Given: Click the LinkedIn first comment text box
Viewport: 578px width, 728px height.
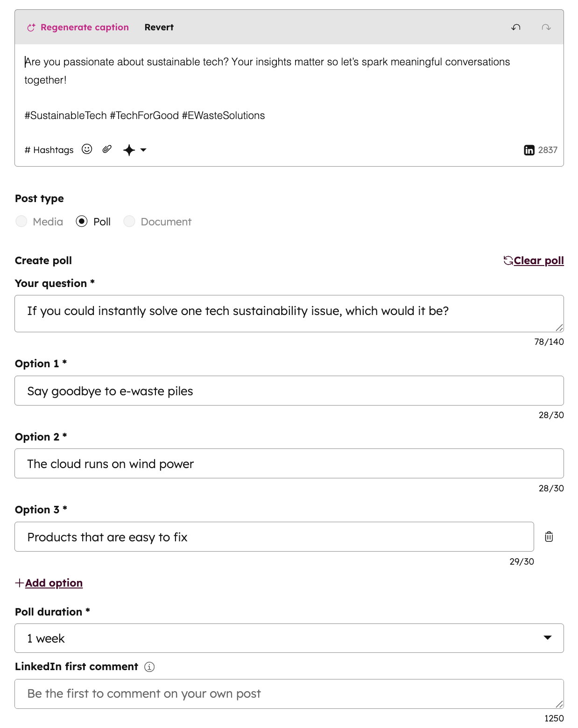Looking at the screenshot, I should pyautogui.click(x=289, y=694).
